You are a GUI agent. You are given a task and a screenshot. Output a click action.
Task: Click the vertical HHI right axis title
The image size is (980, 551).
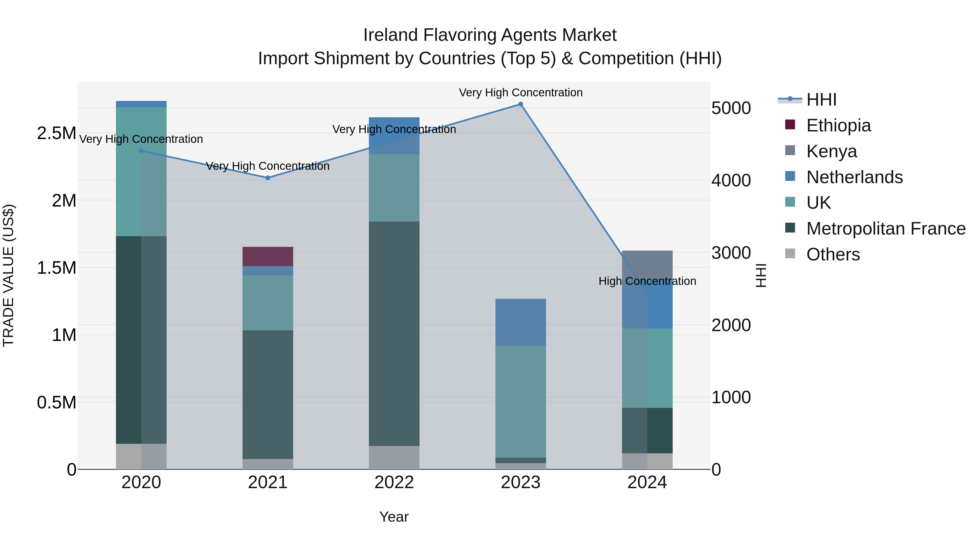click(761, 275)
